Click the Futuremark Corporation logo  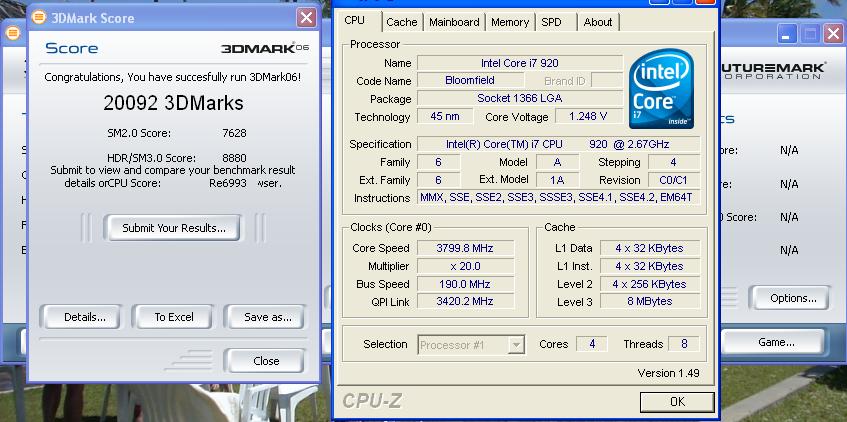(774, 71)
